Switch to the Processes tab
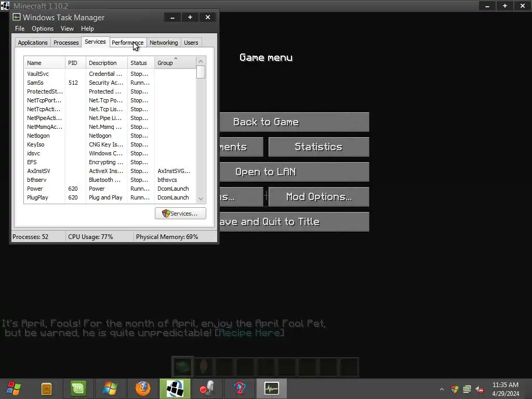The image size is (532, 399). (66, 43)
